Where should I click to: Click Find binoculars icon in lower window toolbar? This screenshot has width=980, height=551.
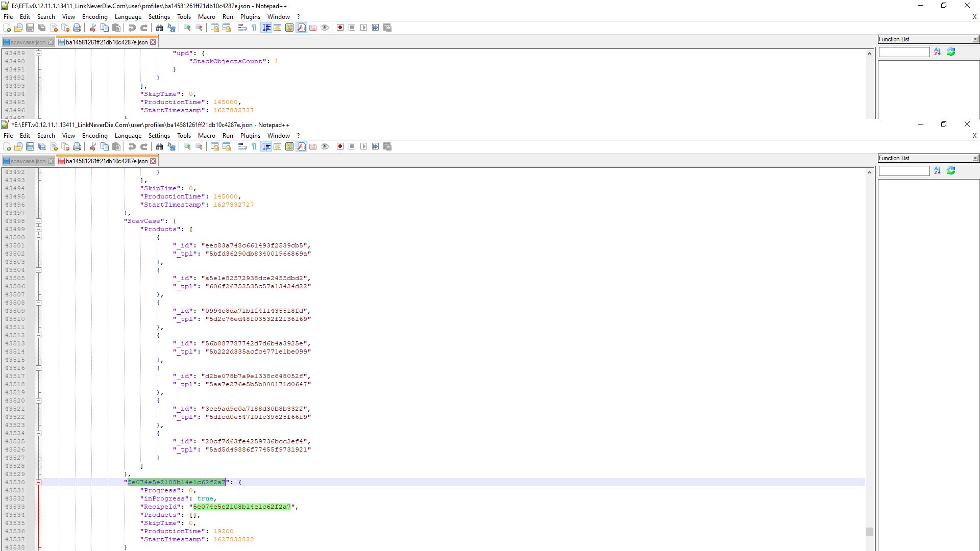click(x=159, y=147)
